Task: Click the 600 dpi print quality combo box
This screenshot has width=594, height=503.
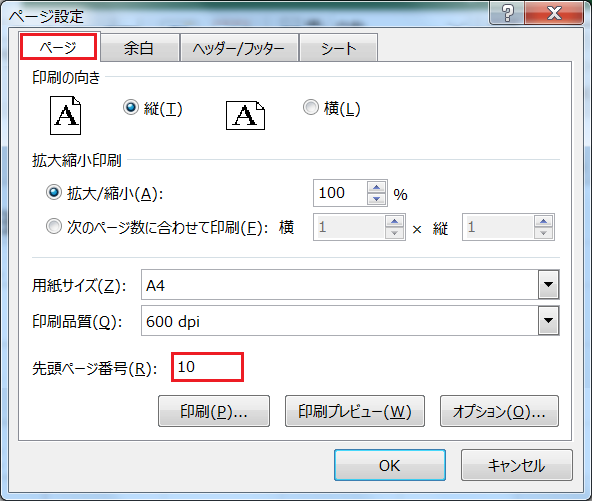Action: pos(350,321)
